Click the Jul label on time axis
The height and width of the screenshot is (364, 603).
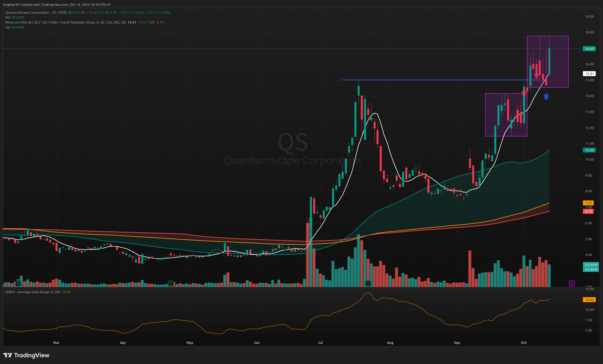320,343
